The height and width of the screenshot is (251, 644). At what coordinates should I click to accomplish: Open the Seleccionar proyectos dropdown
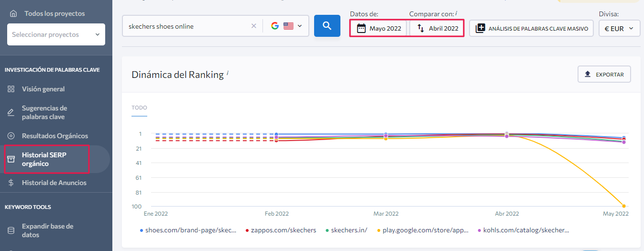point(56,34)
